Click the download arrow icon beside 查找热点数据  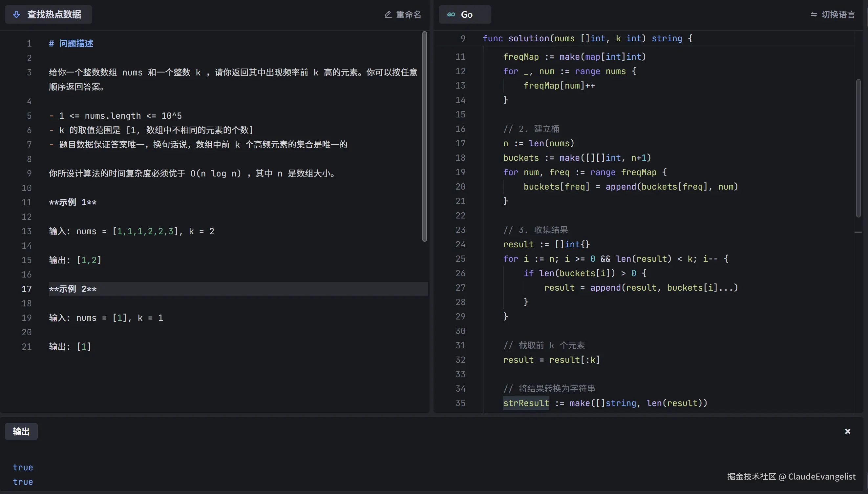click(x=16, y=14)
